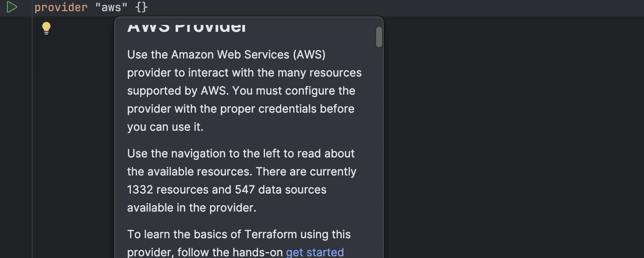Follow the "get started" link
The image size is (644, 258).
pyautogui.click(x=315, y=252)
